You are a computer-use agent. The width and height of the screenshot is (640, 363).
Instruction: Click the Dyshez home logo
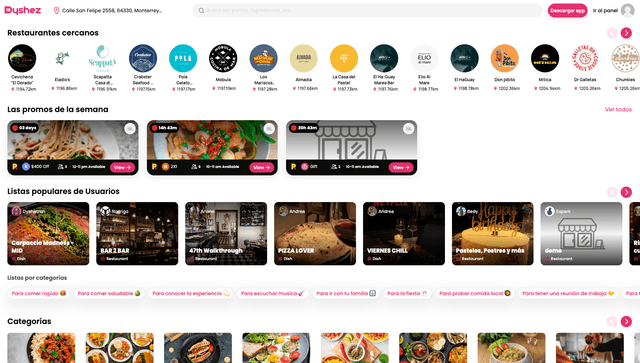pos(22,10)
